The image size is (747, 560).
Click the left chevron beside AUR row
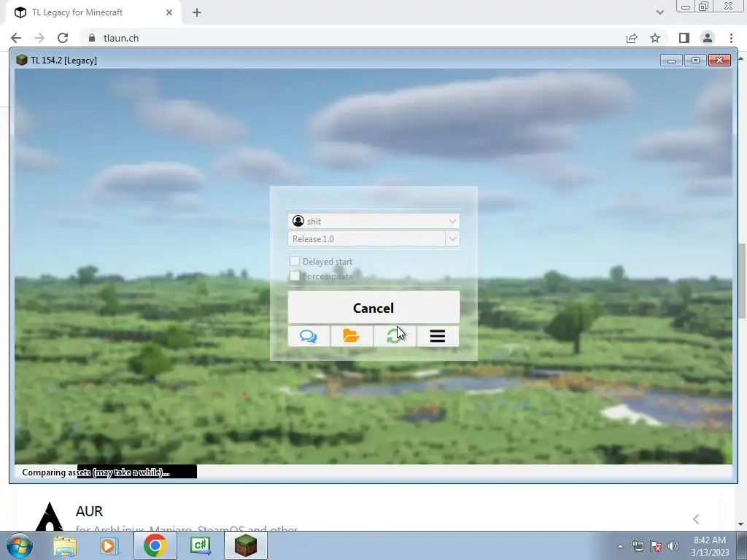pos(696,519)
